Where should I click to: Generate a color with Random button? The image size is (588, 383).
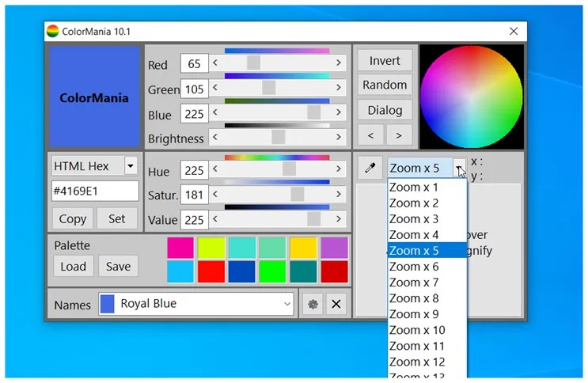[385, 85]
